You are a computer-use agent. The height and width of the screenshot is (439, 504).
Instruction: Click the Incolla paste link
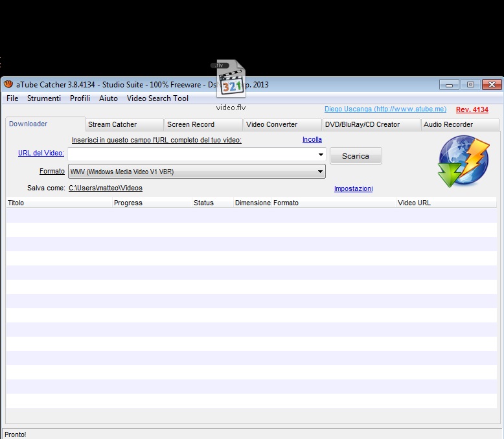click(312, 139)
